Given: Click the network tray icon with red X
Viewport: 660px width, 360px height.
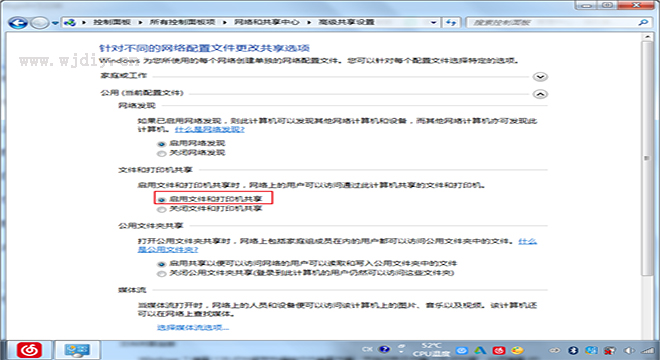Looking at the screenshot, I should click(609, 350).
